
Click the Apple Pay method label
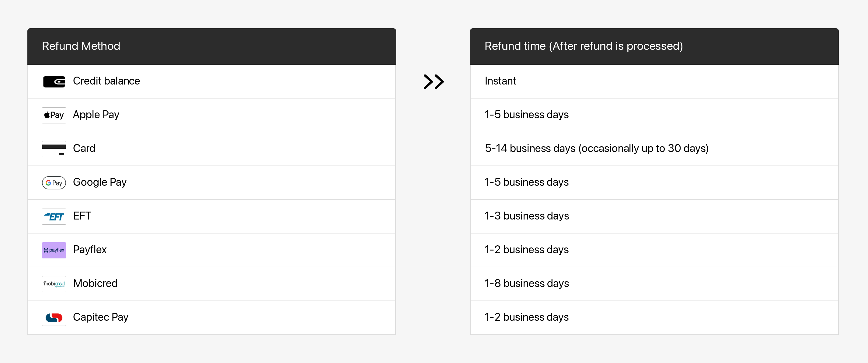pos(96,115)
